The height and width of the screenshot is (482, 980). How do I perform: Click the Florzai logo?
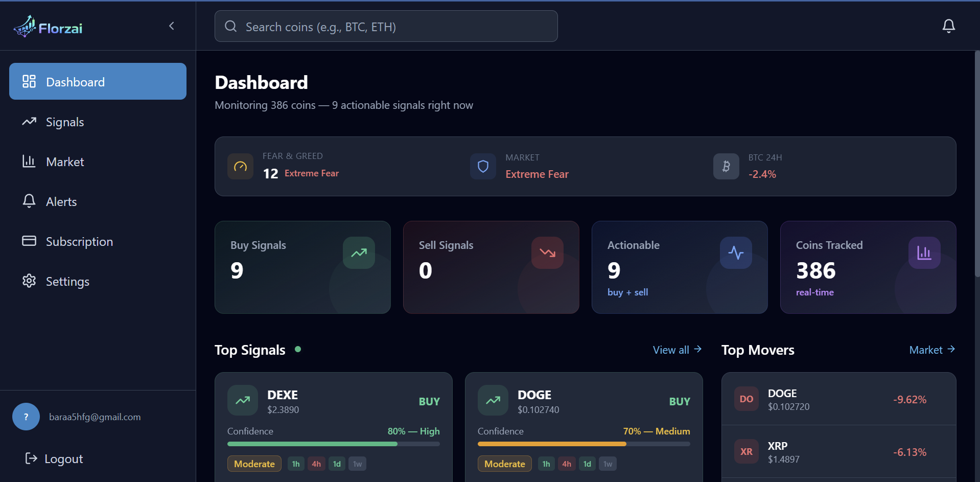48,26
